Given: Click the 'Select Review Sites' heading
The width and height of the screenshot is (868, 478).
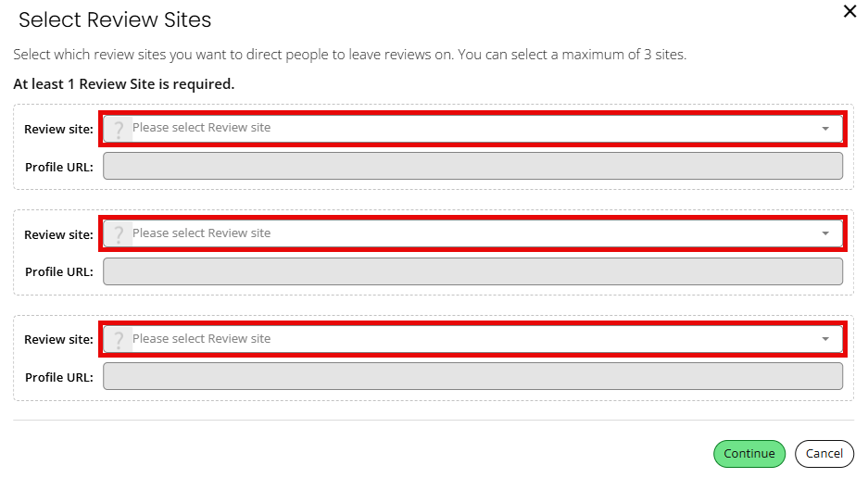Looking at the screenshot, I should coord(115,20).
